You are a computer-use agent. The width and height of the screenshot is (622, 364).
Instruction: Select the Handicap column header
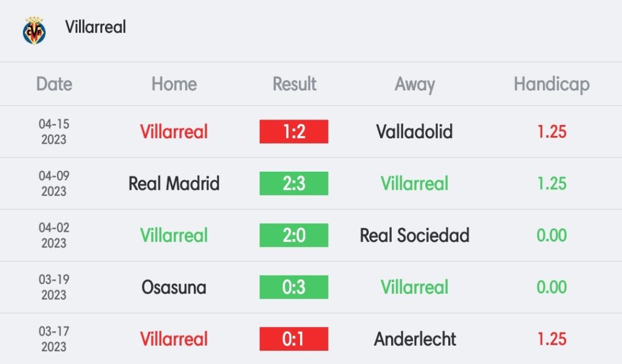click(552, 84)
